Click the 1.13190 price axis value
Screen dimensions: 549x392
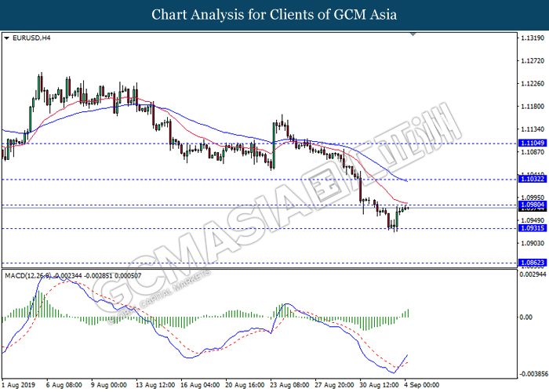tap(533, 38)
